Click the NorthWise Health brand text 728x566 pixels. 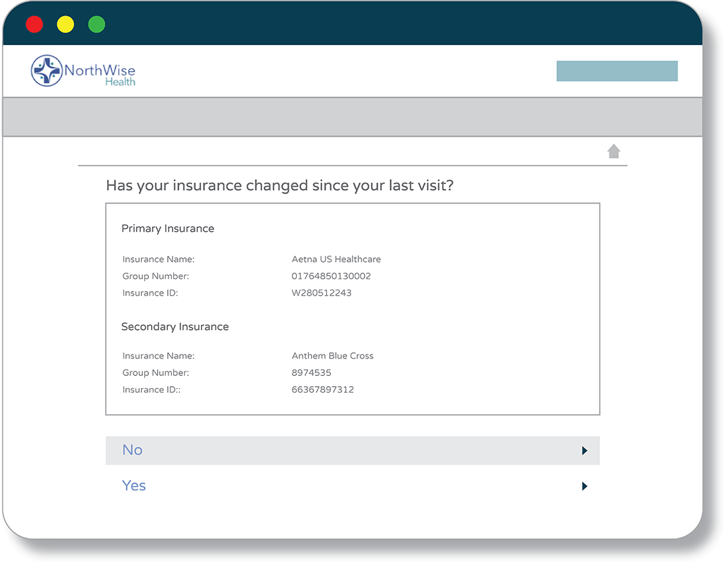click(x=100, y=73)
